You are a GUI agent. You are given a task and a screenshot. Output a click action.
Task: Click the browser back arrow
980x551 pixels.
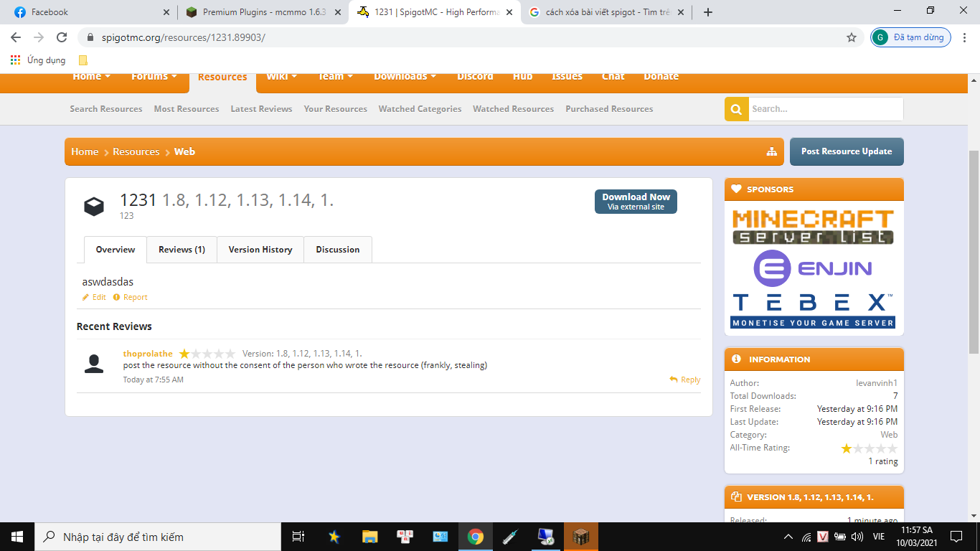tap(16, 37)
